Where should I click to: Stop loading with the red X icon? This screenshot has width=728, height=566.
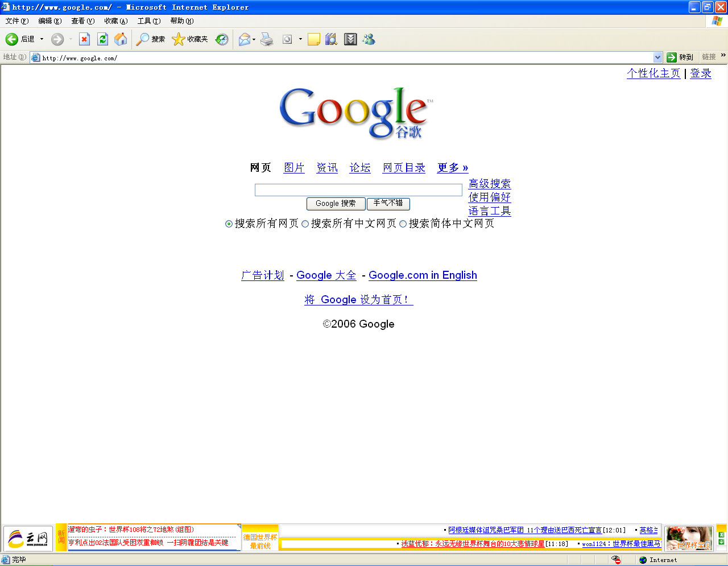point(85,39)
